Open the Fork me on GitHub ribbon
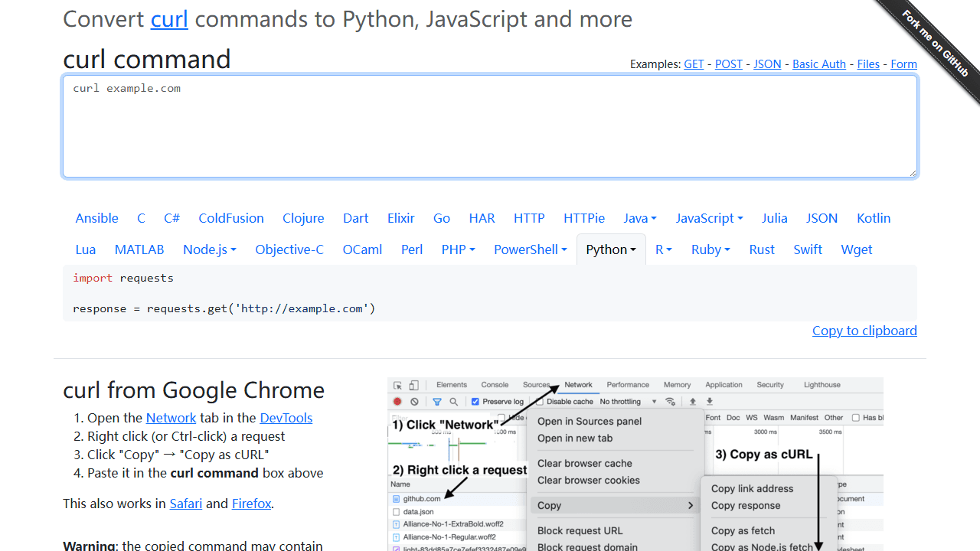The image size is (980, 551). [x=936, y=44]
